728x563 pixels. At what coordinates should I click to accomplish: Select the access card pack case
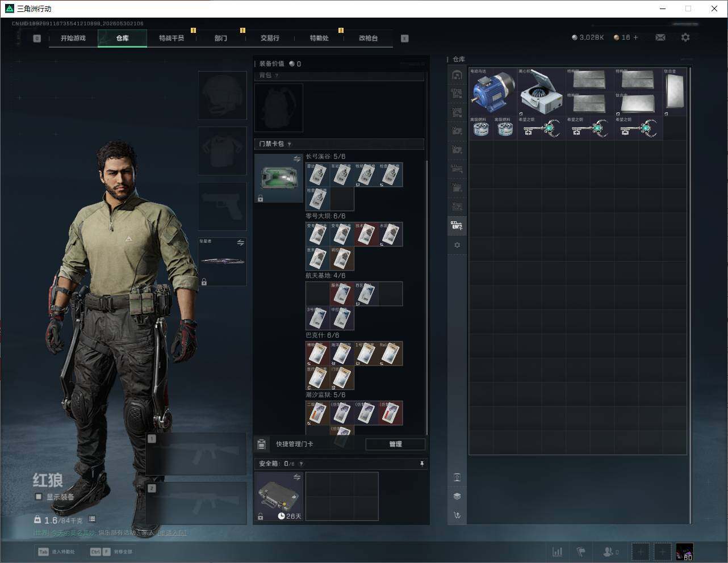click(x=279, y=178)
